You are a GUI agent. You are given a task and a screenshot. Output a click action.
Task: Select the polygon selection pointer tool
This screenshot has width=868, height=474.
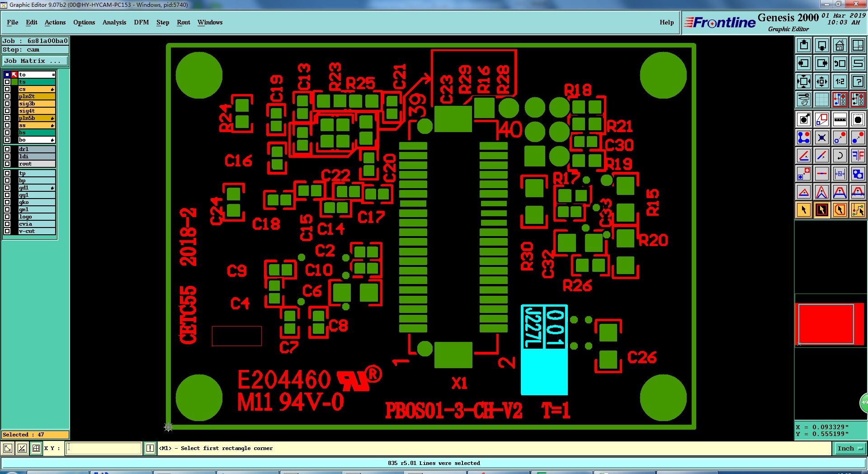pyautogui.click(x=840, y=210)
